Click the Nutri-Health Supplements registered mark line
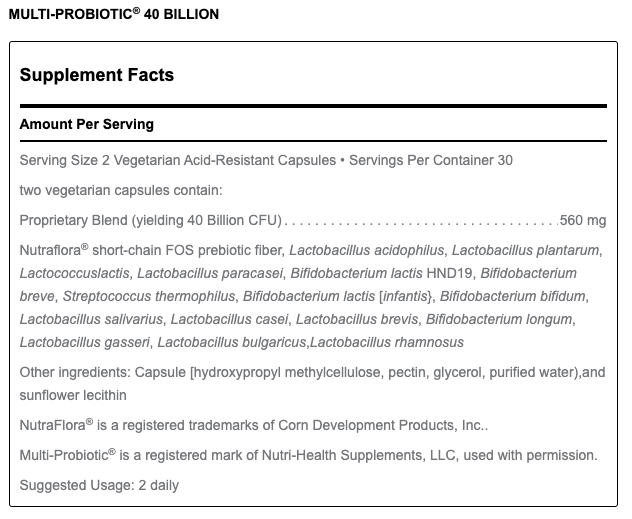 (x=308, y=455)
